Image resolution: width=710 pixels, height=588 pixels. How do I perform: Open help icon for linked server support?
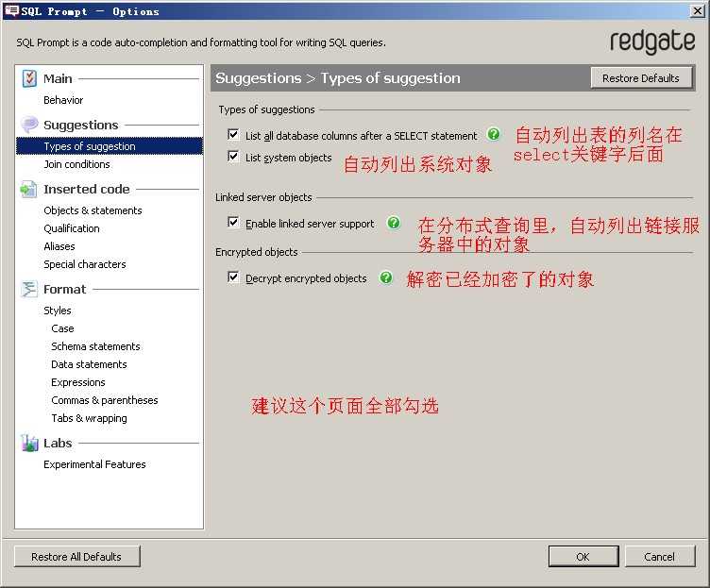(x=394, y=223)
